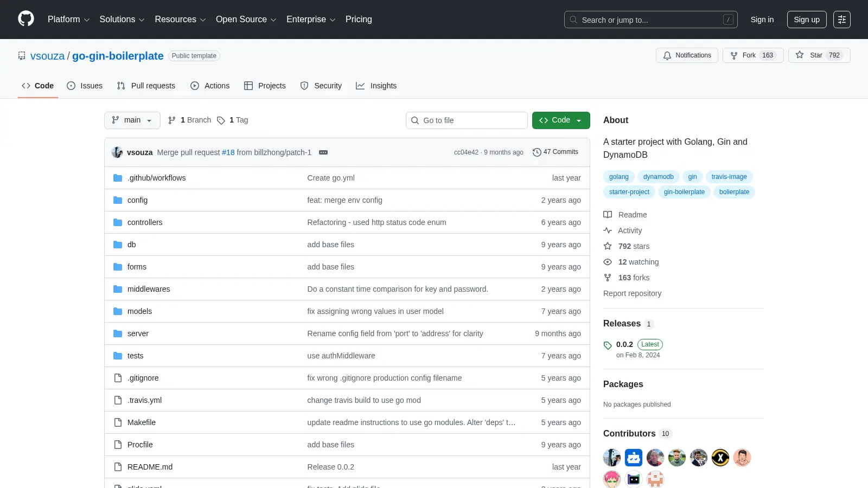The image size is (868, 488).
Task: Expand commit message ellipsis icon
Action: [323, 152]
